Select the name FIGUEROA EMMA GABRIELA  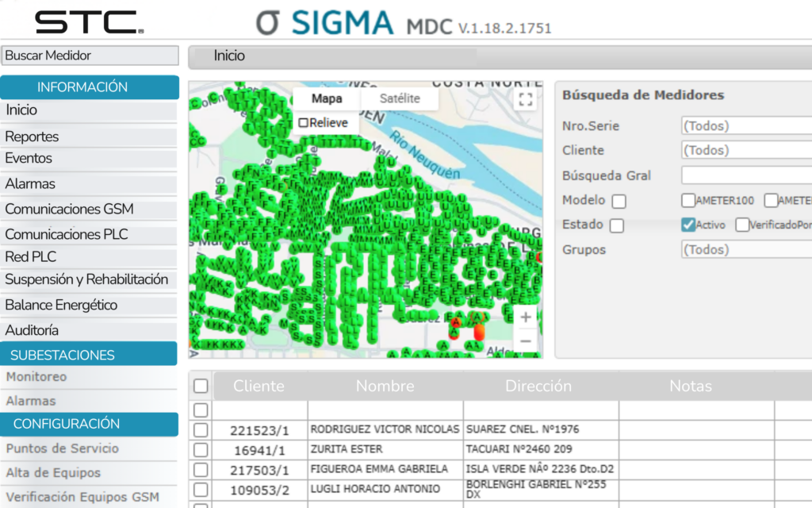click(x=379, y=468)
